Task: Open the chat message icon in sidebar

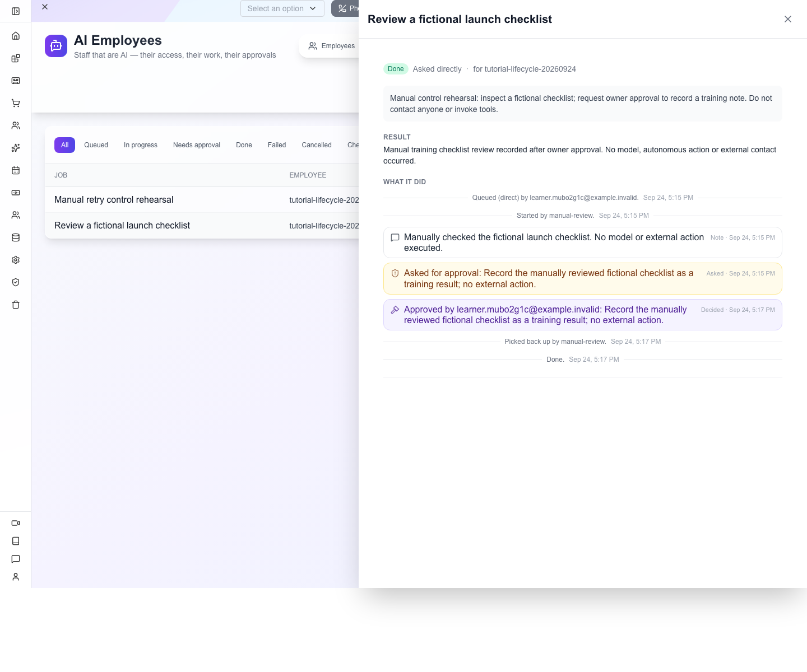Action: [16, 559]
